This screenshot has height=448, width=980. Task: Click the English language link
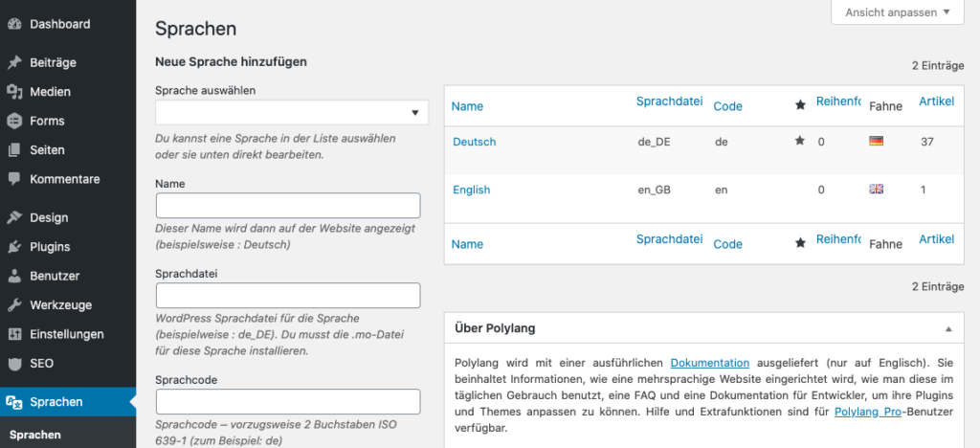pos(471,190)
